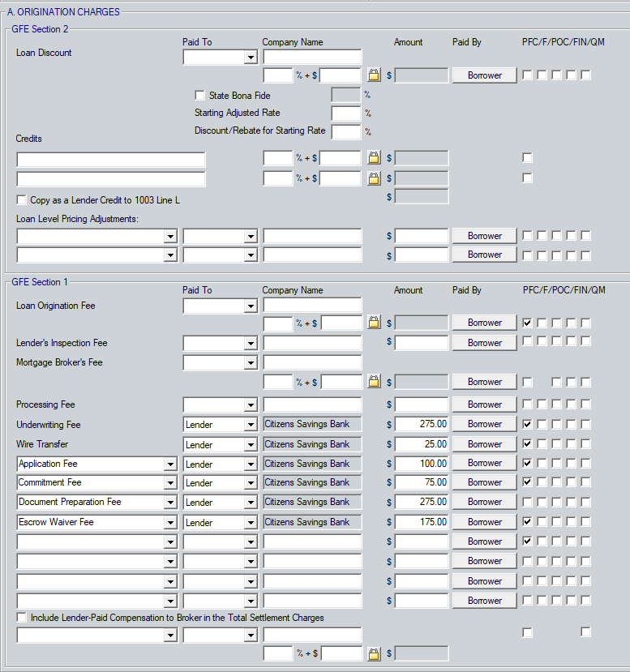Open Paid To dropdown for Wire Transfer
630x672 pixels.
251,445
